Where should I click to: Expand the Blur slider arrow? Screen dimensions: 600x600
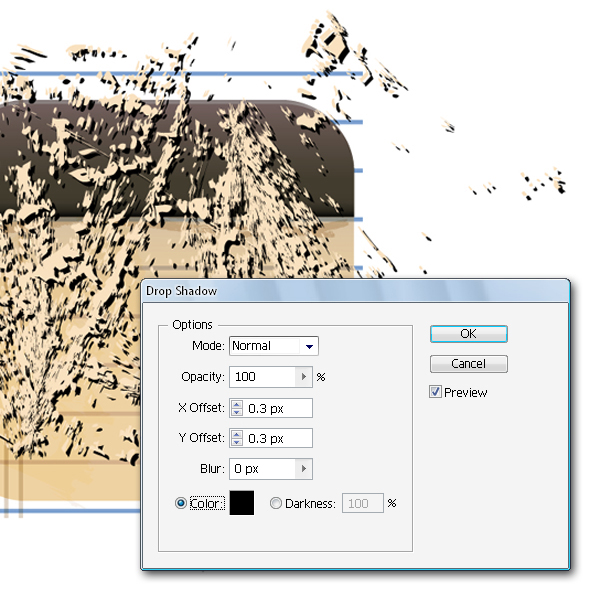point(304,469)
